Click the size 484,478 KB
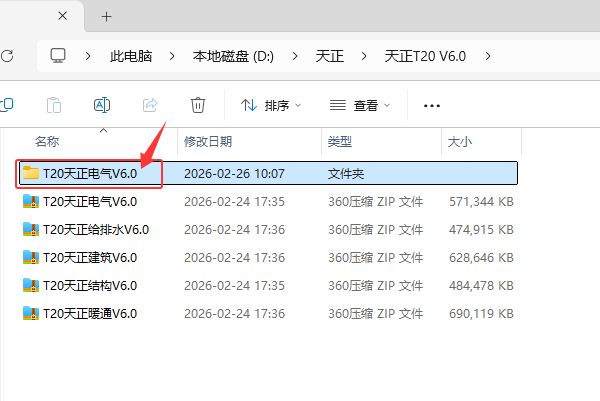The height and width of the screenshot is (401, 600). coord(481,286)
